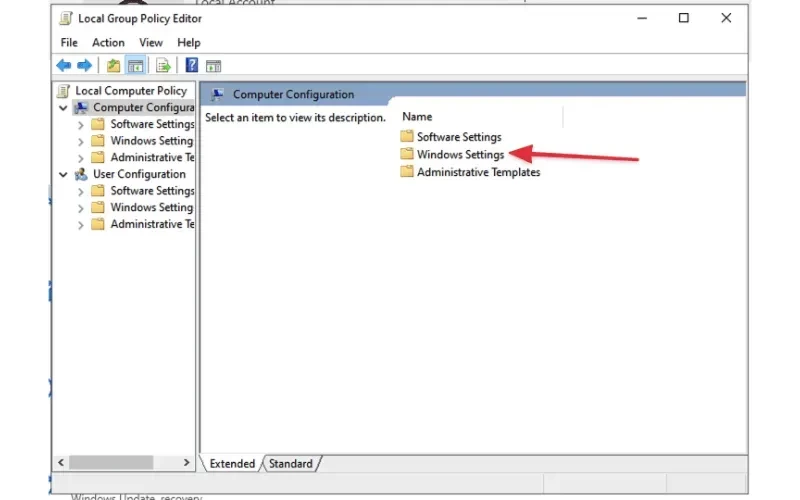Select Local Computer Policy in the tree
800x500 pixels.
pyautogui.click(x=131, y=91)
